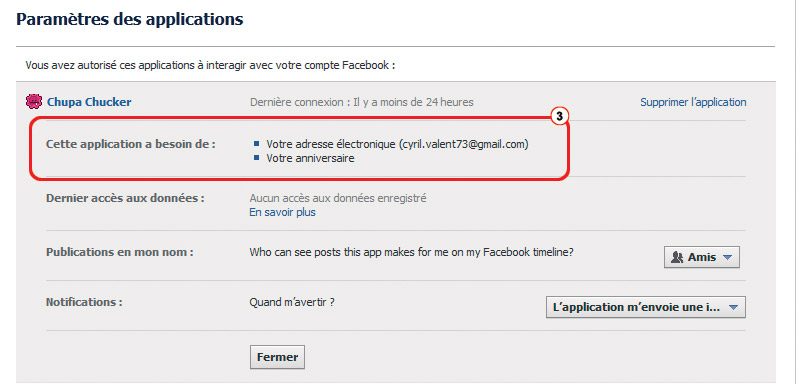Click the red circled number 3 marker
Image resolution: width=809 pixels, height=384 pixels.
[x=559, y=117]
